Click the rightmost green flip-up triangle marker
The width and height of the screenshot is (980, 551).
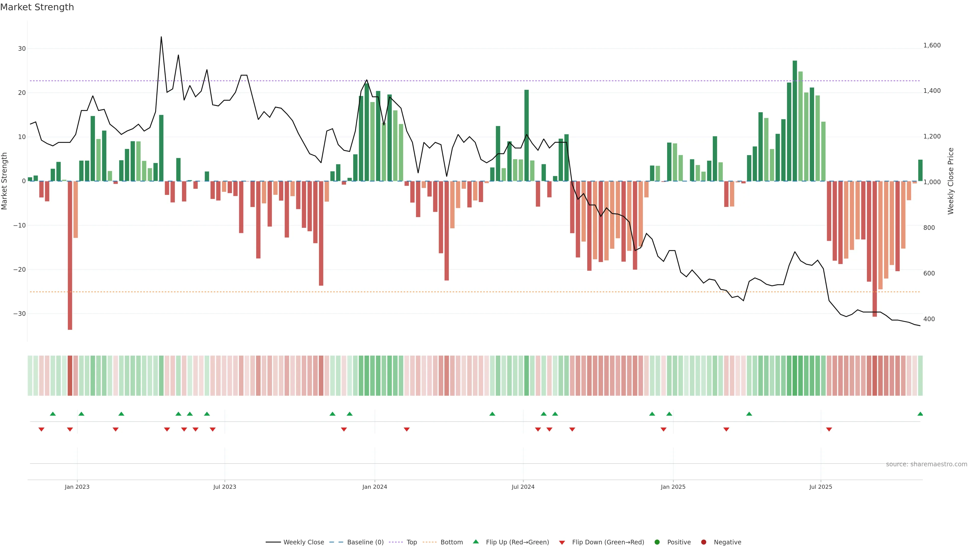click(920, 414)
